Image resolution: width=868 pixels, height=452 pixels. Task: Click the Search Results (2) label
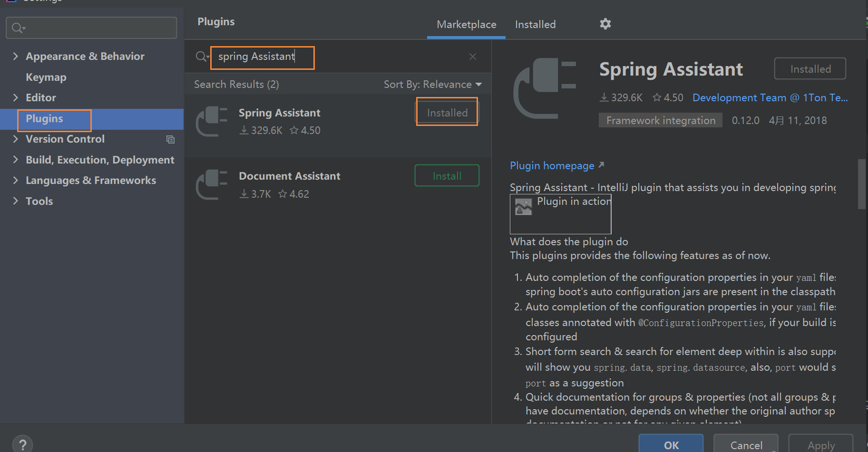(236, 84)
